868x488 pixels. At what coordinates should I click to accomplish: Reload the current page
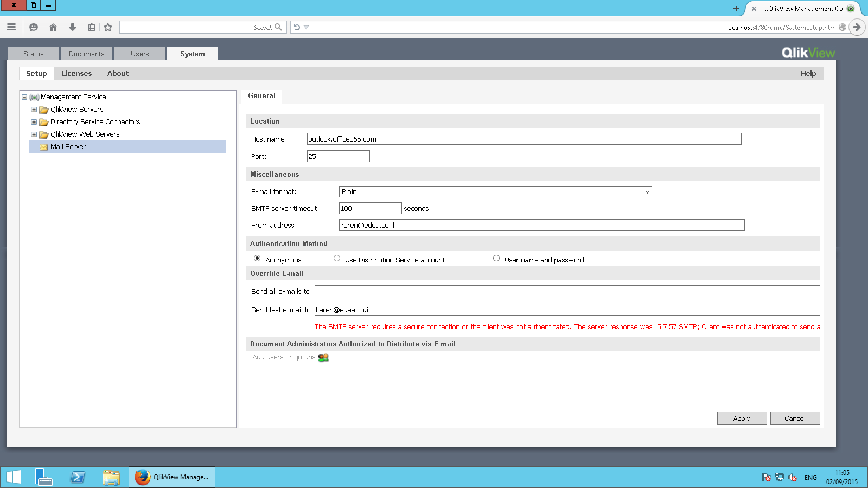(297, 27)
